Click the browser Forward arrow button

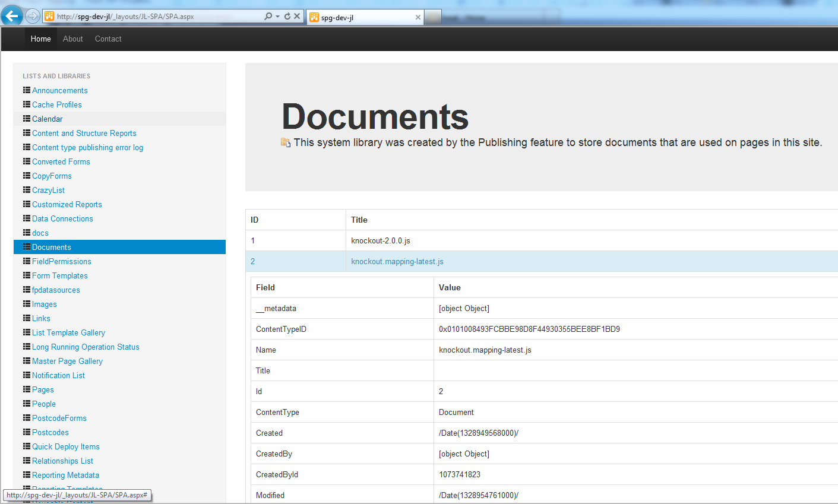33,16
